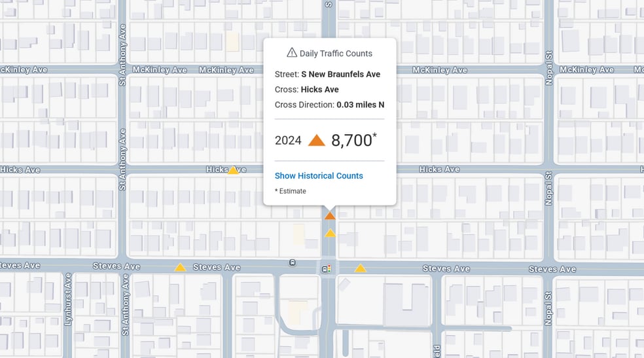Screen dimensions: 644x358
Task: Select yellow marker on Steves Ave west of intersection
Action: click(x=180, y=268)
